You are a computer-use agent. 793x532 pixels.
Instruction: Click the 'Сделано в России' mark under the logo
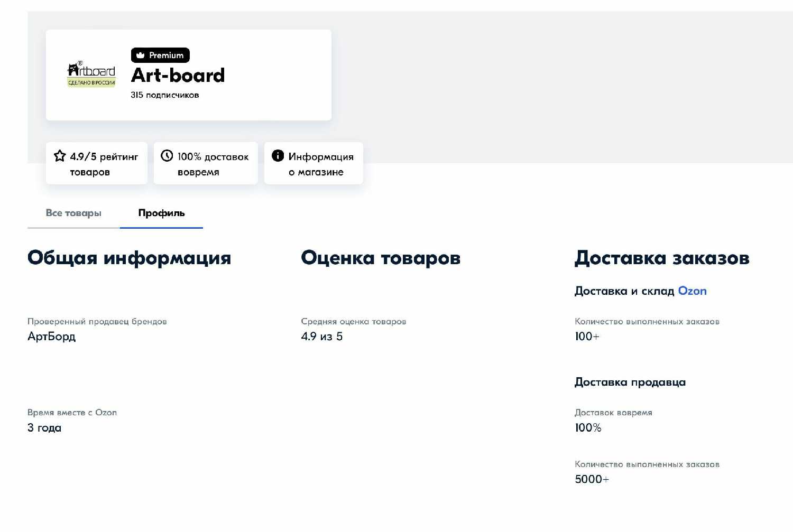(91, 82)
